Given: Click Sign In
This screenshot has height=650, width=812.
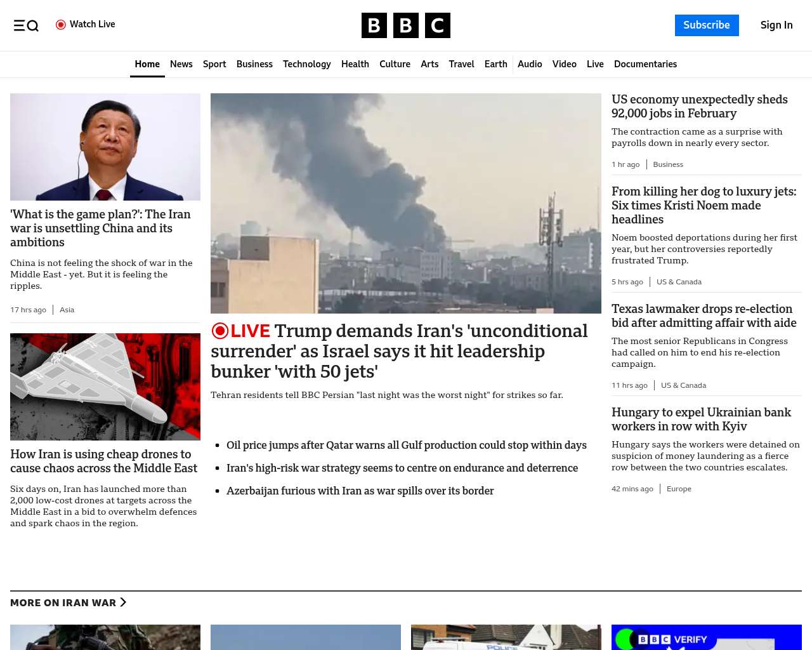Looking at the screenshot, I should (776, 25).
